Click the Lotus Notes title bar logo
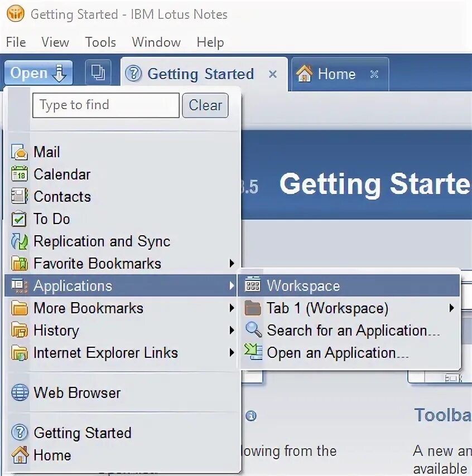Screen dimensions: 472x476 (15, 14)
